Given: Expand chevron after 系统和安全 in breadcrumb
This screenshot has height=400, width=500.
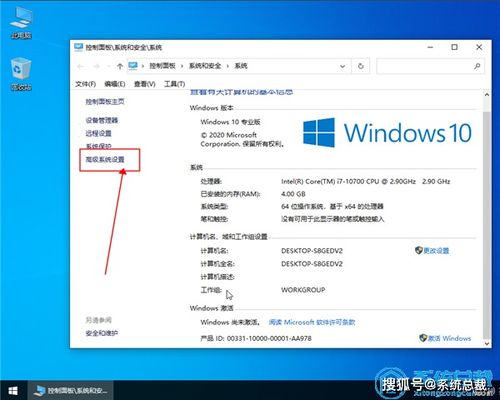Looking at the screenshot, I should click(x=228, y=66).
